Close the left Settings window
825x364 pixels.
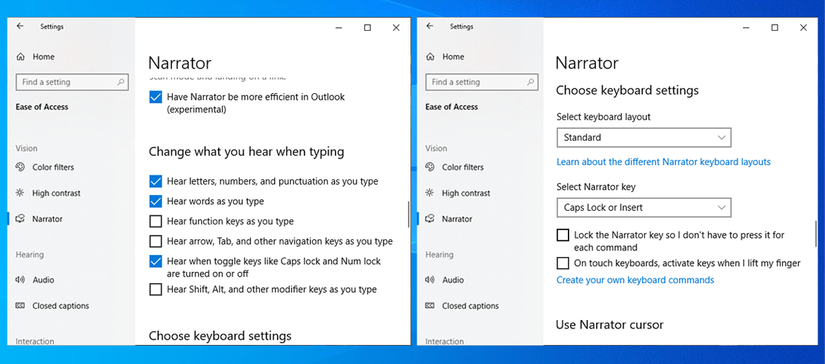point(396,28)
